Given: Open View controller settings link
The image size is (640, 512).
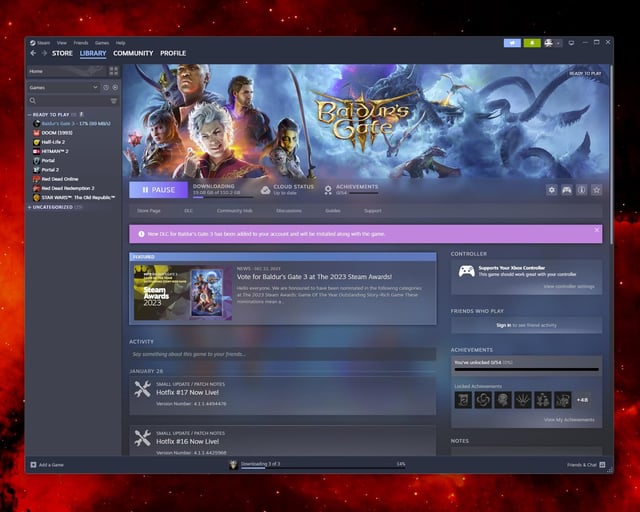Looking at the screenshot, I should (x=569, y=287).
